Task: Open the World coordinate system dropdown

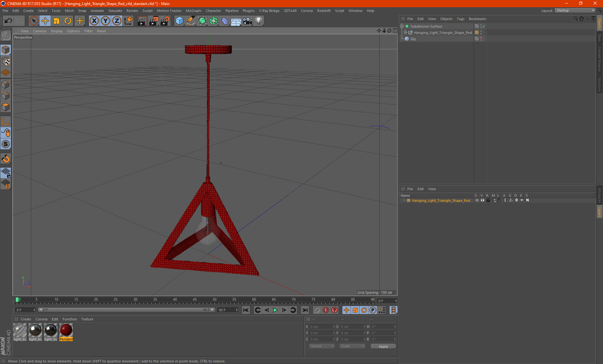Action: tap(322, 346)
